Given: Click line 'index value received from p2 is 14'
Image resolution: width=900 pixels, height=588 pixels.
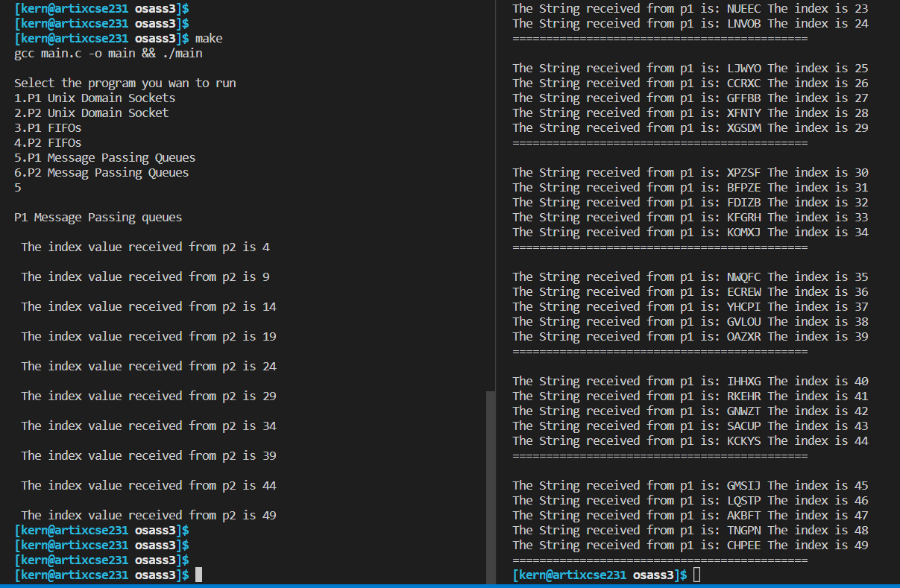Looking at the screenshot, I should tap(148, 306).
